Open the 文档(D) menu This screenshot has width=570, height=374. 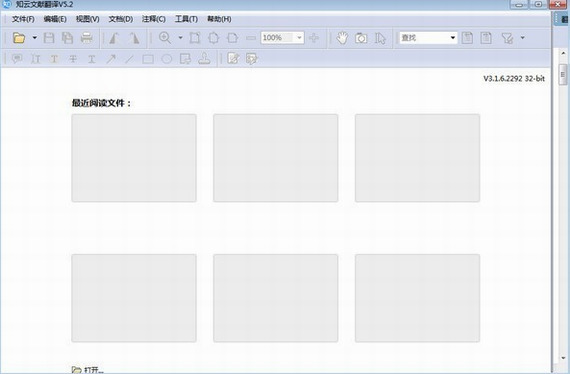click(x=121, y=19)
